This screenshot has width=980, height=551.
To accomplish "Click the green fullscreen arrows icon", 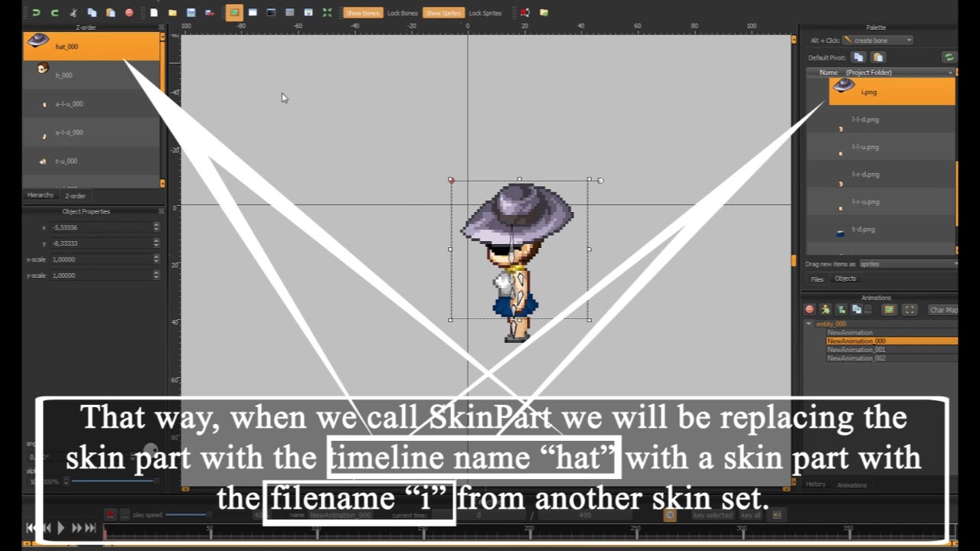I will [x=327, y=12].
